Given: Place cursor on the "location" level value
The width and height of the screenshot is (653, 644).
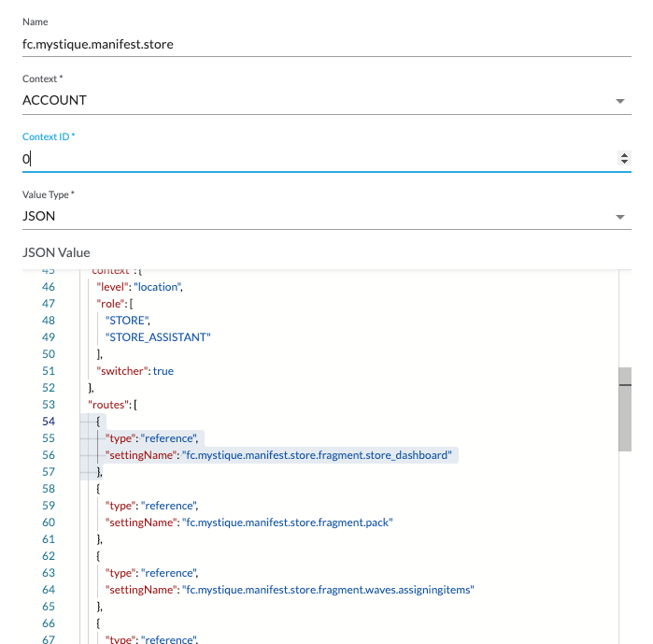Looking at the screenshot, I should pos(156,287).
